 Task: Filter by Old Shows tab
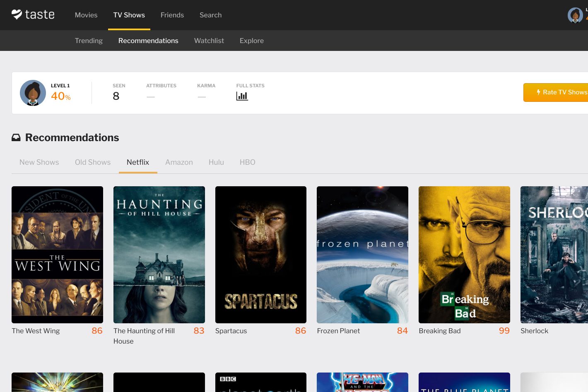pos(93,162)
